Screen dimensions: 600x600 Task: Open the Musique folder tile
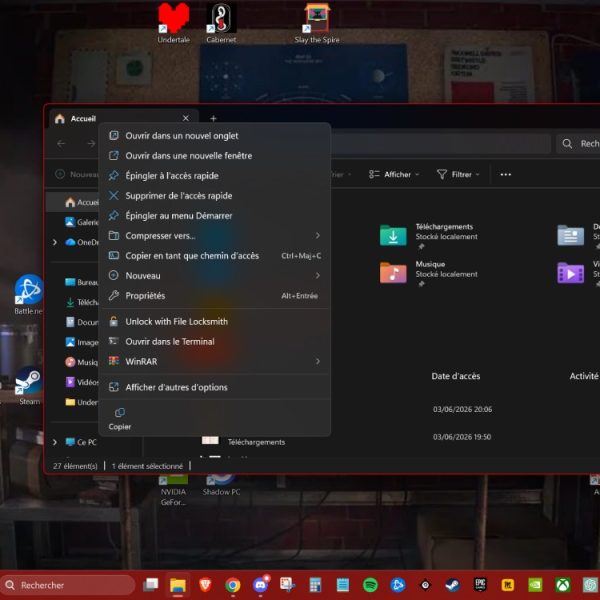[430, 273]
